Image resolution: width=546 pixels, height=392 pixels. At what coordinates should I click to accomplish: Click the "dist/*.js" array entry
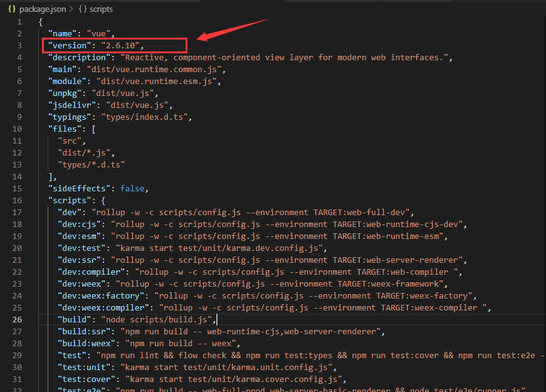click(x=84, y=152)
